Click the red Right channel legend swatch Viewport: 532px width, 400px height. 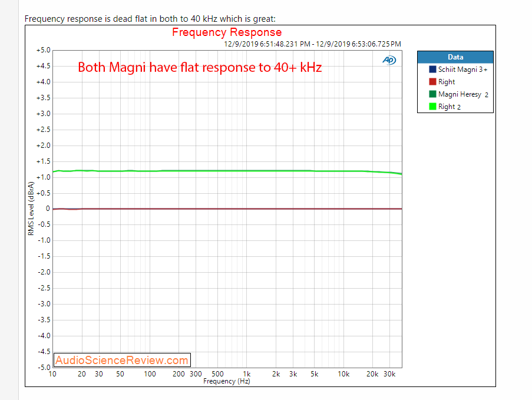[432, 82]
